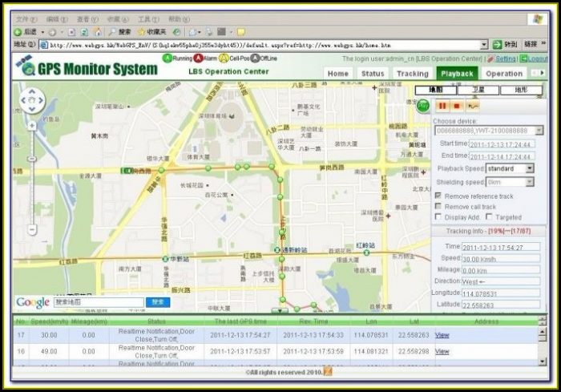The width and height of the screenshot is (561, 392).
Task: Toggle Remove reference track checkbox
Action: 438,196
